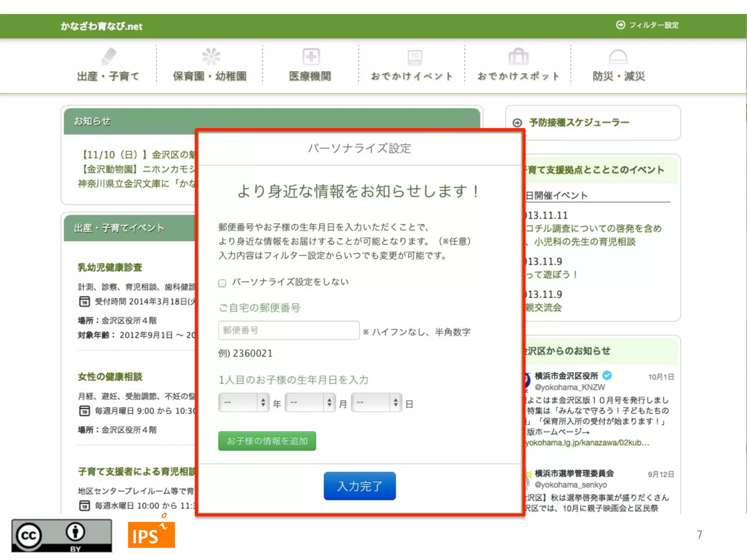Click the フィルター設定 arrow icon

point(620,25)
